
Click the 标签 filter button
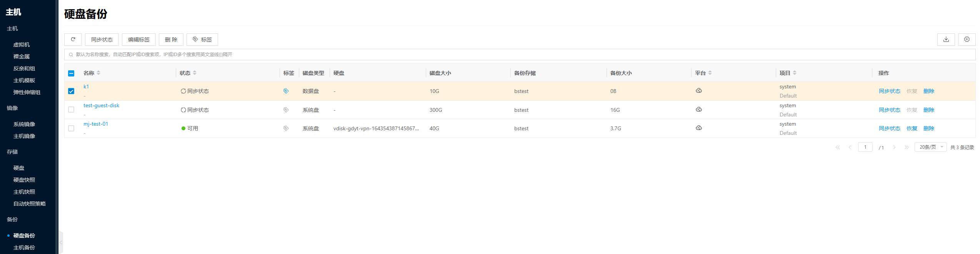point(202,40)
